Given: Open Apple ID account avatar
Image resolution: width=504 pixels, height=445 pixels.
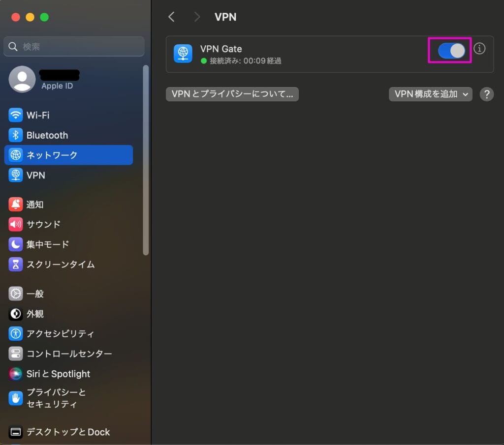Looking at the screenshot, I should pyautogui.click(x=22, y=79).
